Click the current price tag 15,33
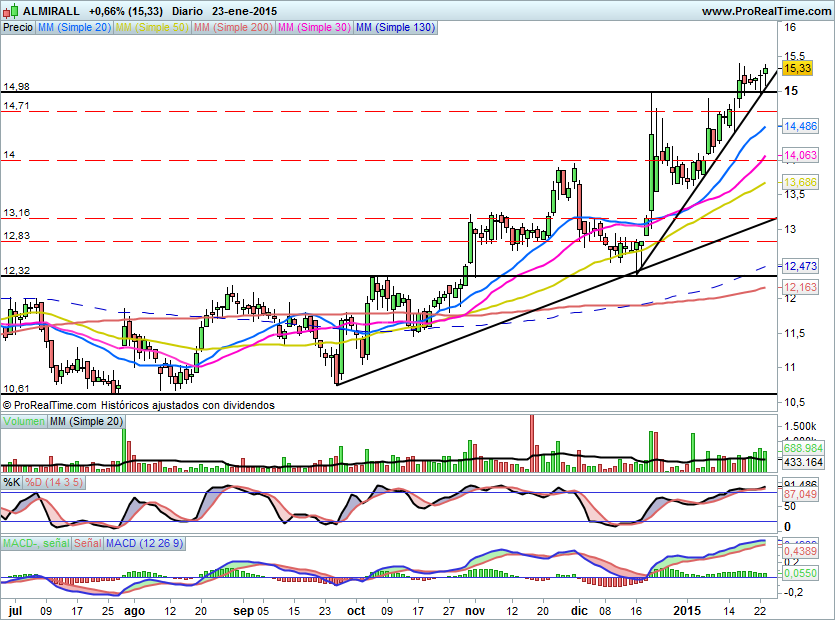This screenshot has width=835, height=620. pos(797,68)
